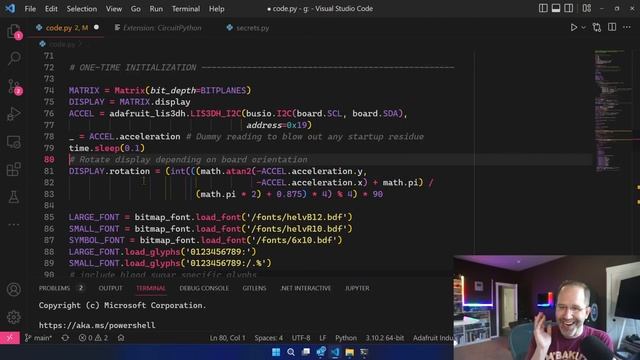640x360 pixels.
Task: Show the GITLENS panel tab
Action: 254,288
